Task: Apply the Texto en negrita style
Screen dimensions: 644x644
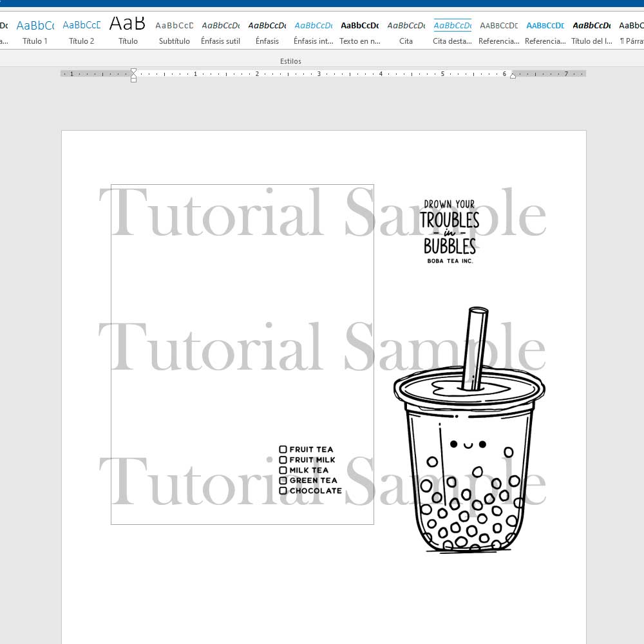Action: click(x=359, y=32)
